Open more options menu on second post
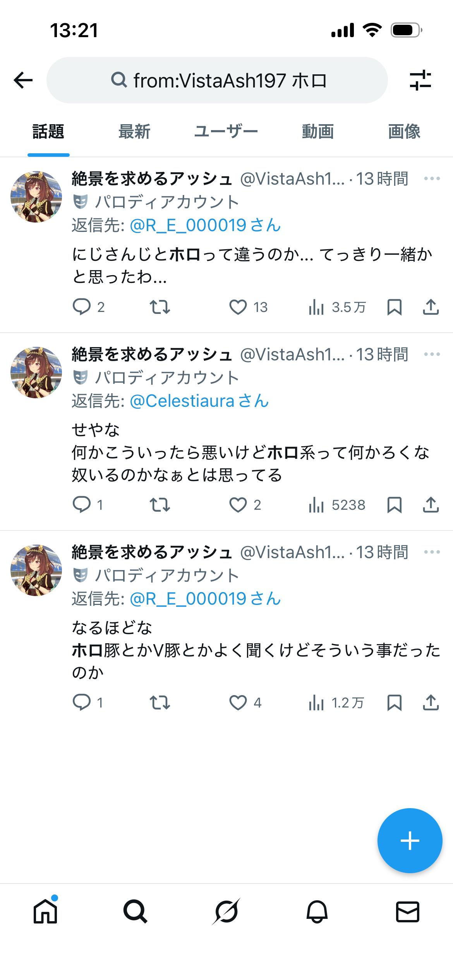 pos(432,354)
